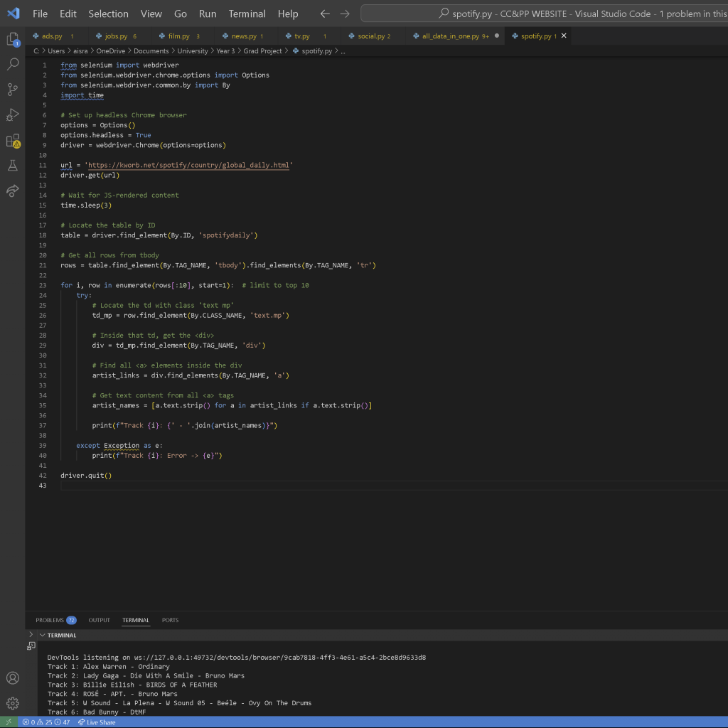This screenshot has height=728, width=728.
Task: Open the remote window indicator in status bar
Action: pyautogui.click(x=9, y=722)
